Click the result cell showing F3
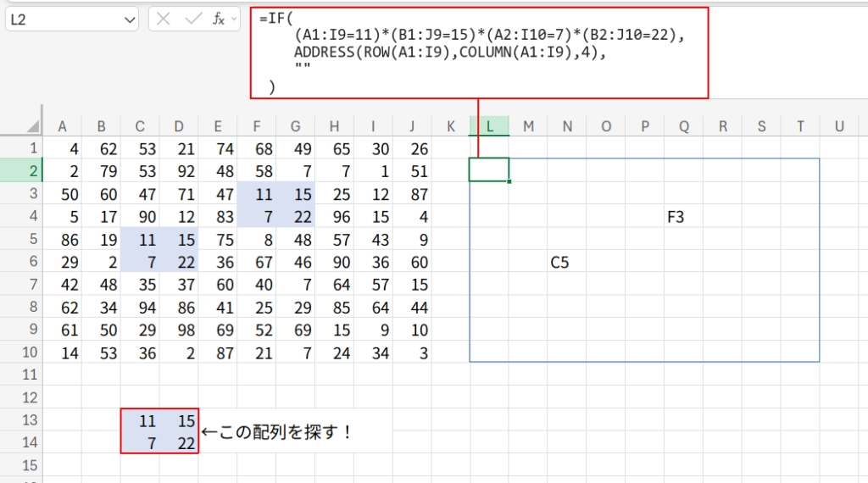Screen dimensions: 868x483 [x=684, y=216]
